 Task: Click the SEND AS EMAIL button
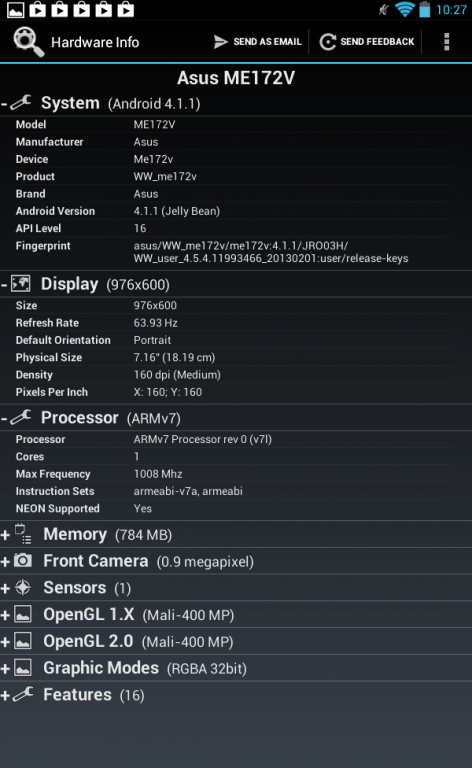click(x=258, y=42)
